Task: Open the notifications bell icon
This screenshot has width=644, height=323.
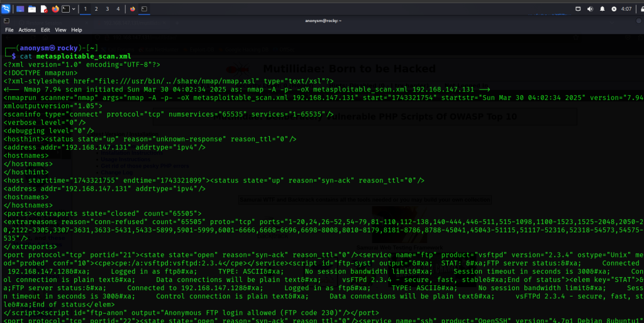Action: coord(602,9)
